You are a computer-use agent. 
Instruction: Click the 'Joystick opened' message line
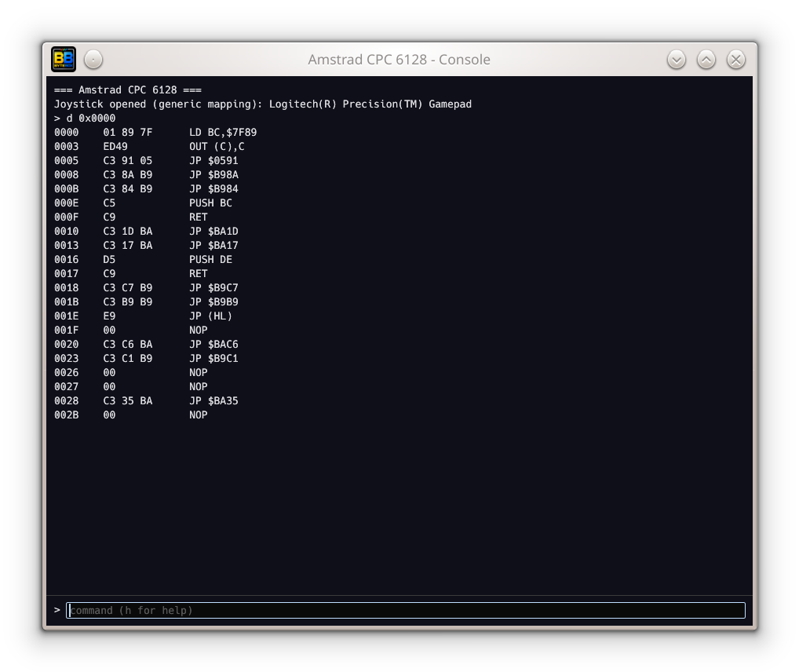(263, 104)
